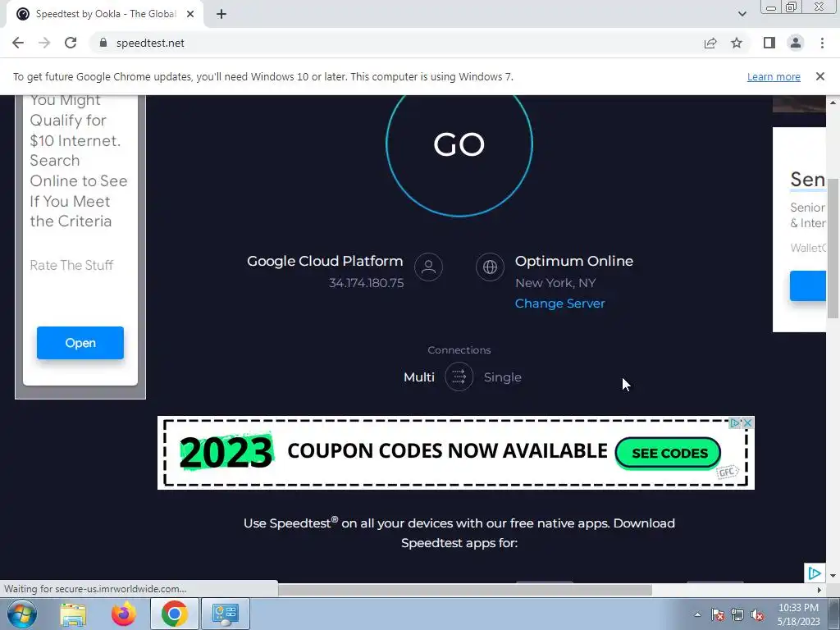840x630 pixels.
Task: Launch Firefox from the taskbar
Action: [123, 614]
